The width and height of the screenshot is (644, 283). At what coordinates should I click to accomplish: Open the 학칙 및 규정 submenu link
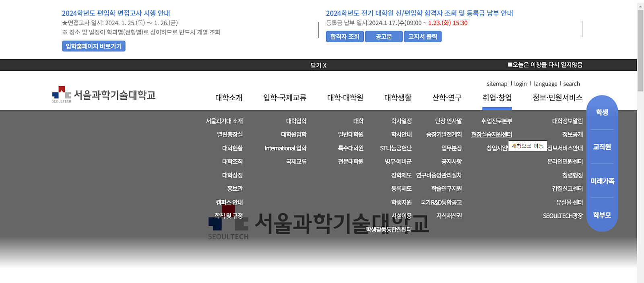[x=229, y=215]
